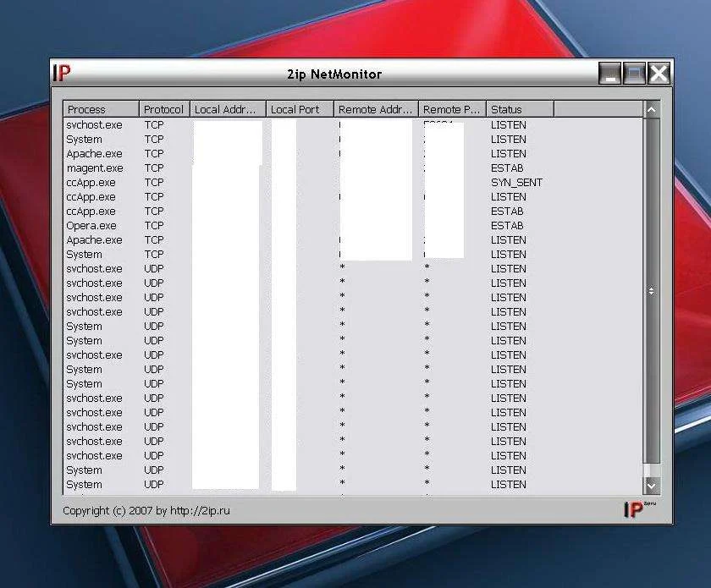The height and width of the screenshot is (588, 711).
Task: Click ccApp.exe in its LISTEN row
Action: (x=91, y=197)
